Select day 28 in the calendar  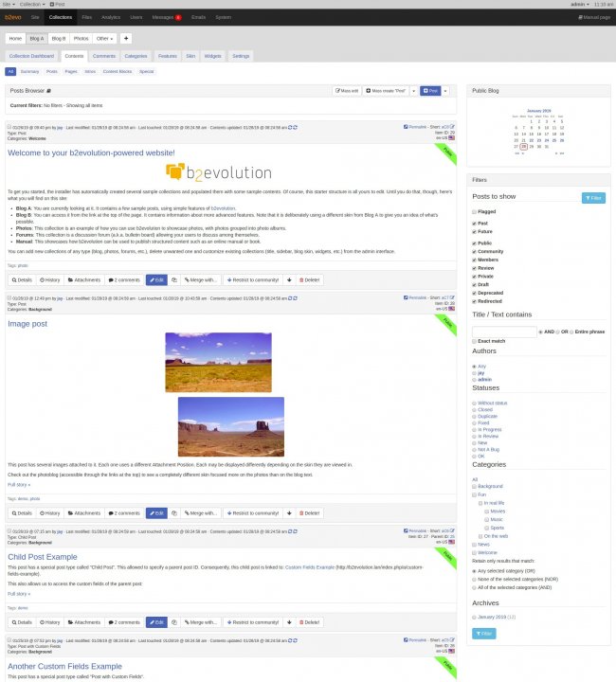point(524,147)
